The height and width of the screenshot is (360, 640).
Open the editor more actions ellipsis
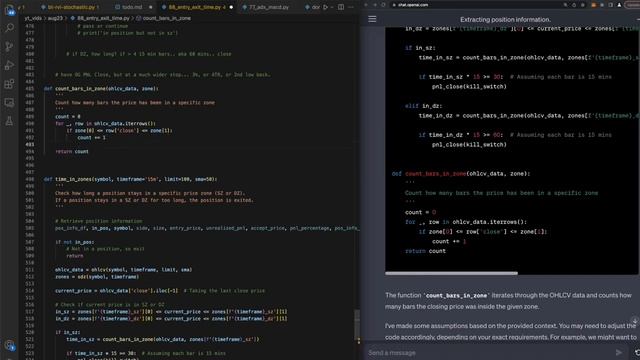[351, 7]
